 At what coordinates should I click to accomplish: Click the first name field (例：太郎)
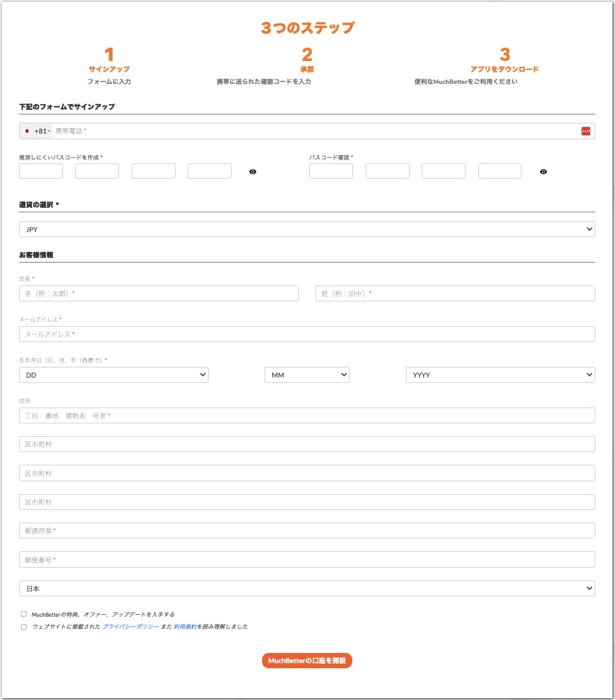point(159,293)
